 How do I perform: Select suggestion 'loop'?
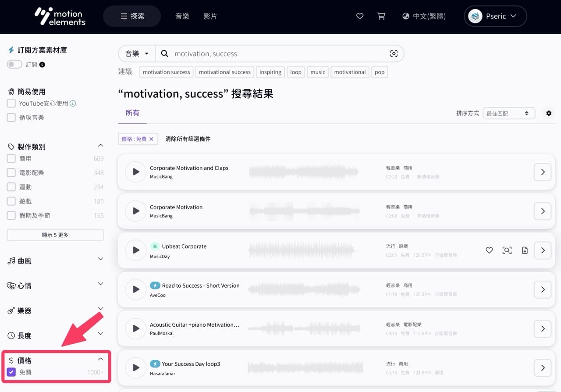296,72
